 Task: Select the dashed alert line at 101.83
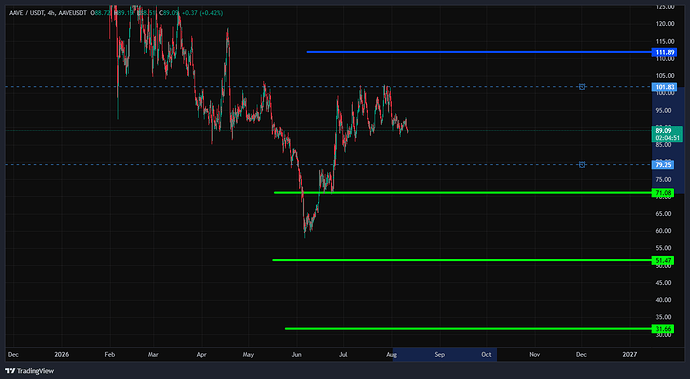click(328, 87)
